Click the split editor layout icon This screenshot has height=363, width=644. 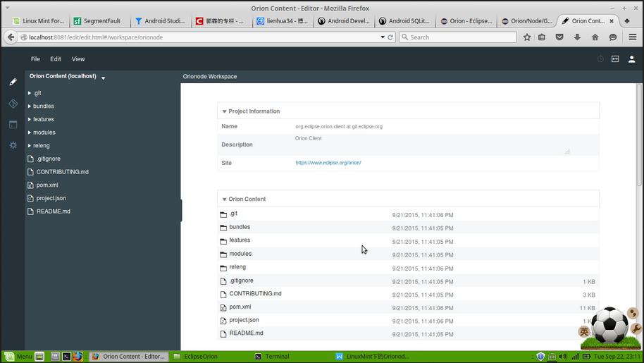[615, 59]
